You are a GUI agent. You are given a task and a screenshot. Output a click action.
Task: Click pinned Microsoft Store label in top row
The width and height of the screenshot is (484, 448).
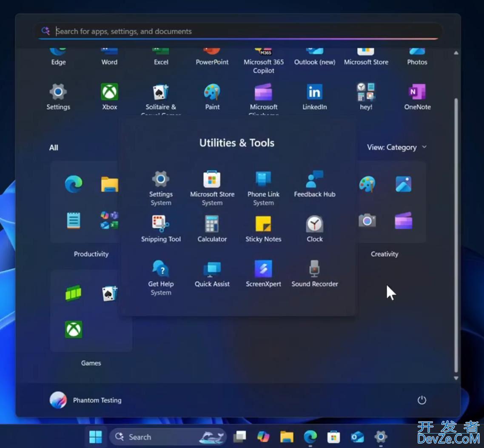tap(366, 62)
